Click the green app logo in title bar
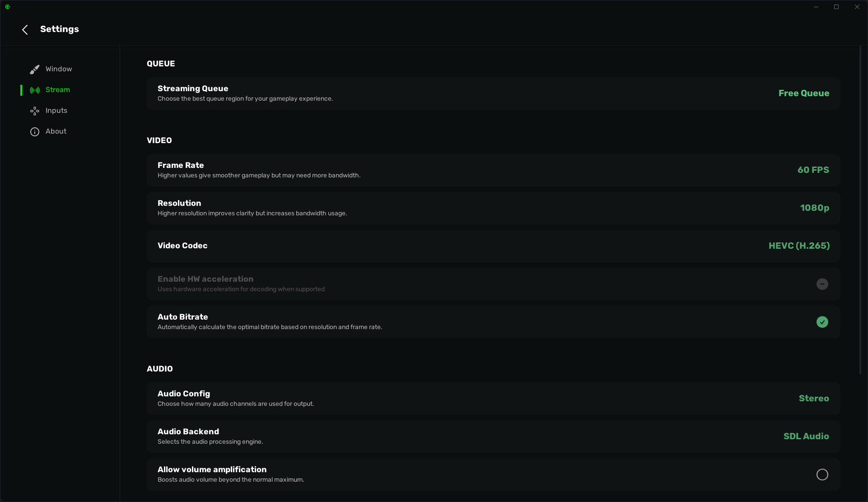The width and height of the screenshot is (868, 502). click(x=8, y=7)
